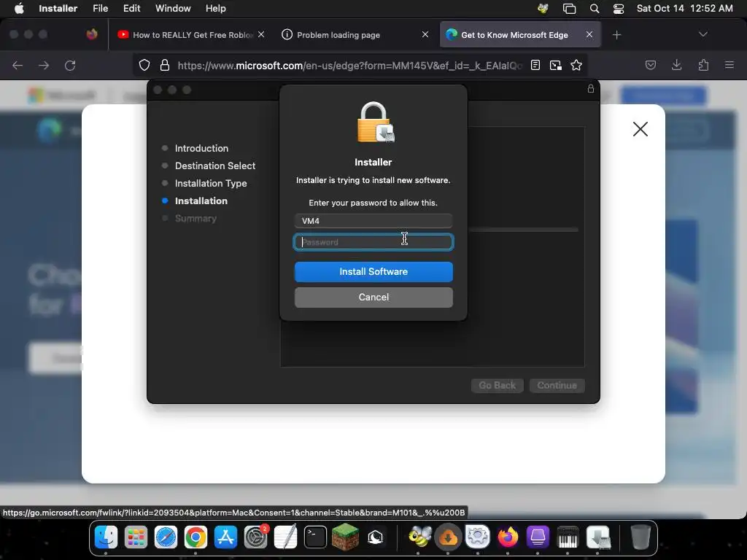Open Minecraft grass block in Dock
This screenshot has height=560, width=747.
345,537
